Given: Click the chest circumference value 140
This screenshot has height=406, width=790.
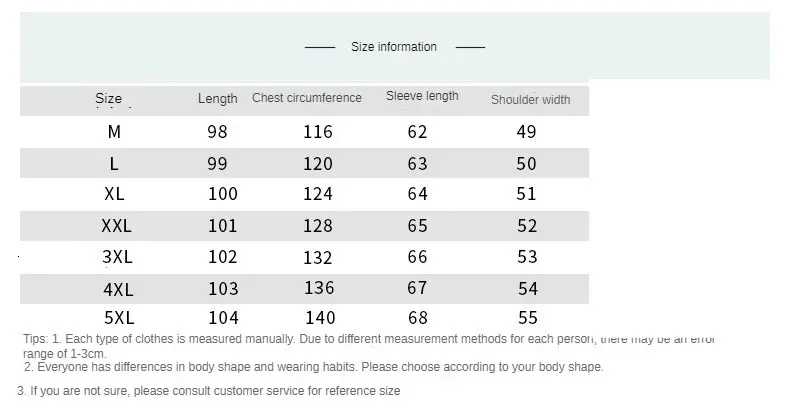Looking at the screenshot, I should [318, 319].
